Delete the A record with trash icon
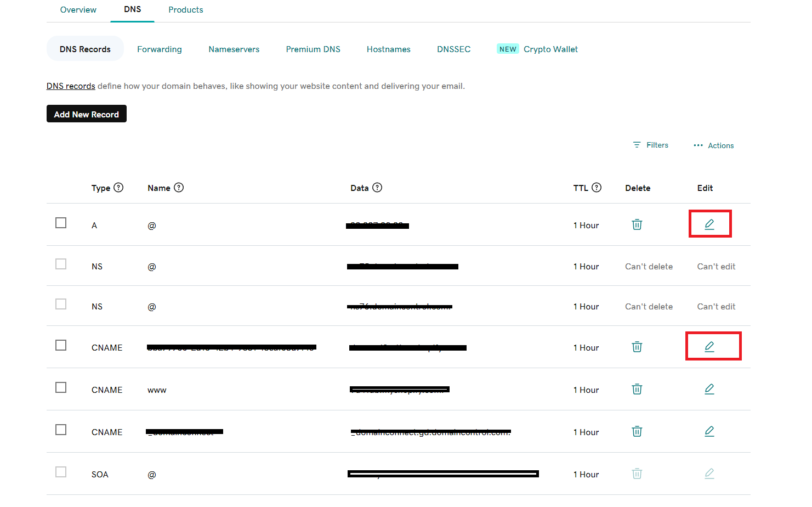Image resolution: width=812 pixels, height=507 pixels. (637, 224)
